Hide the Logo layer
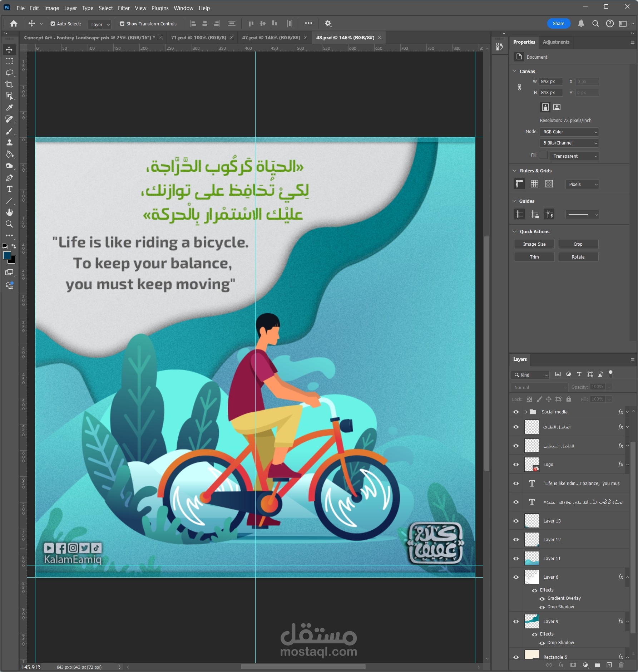Viewport: 638px width, 672px height. (x=516, y=465)
